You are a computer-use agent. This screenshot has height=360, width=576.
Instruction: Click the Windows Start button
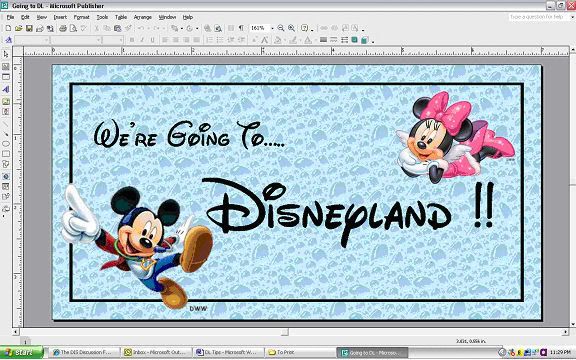coord(21,352)
